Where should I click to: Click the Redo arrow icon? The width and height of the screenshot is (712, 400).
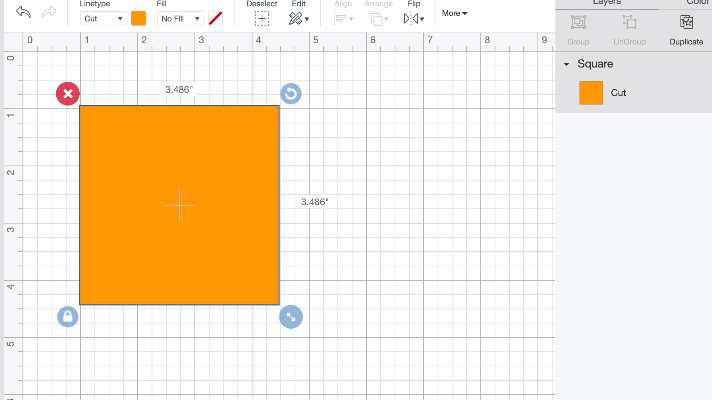pos(48,12)
